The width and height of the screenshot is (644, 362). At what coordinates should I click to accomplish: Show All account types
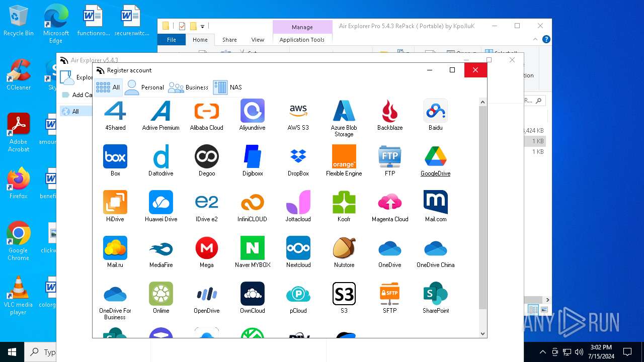click(x=108, y=87)
